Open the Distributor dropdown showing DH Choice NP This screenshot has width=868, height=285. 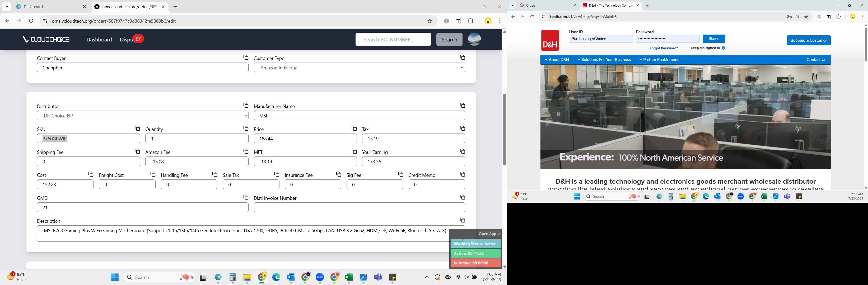(x=143, y=116)
